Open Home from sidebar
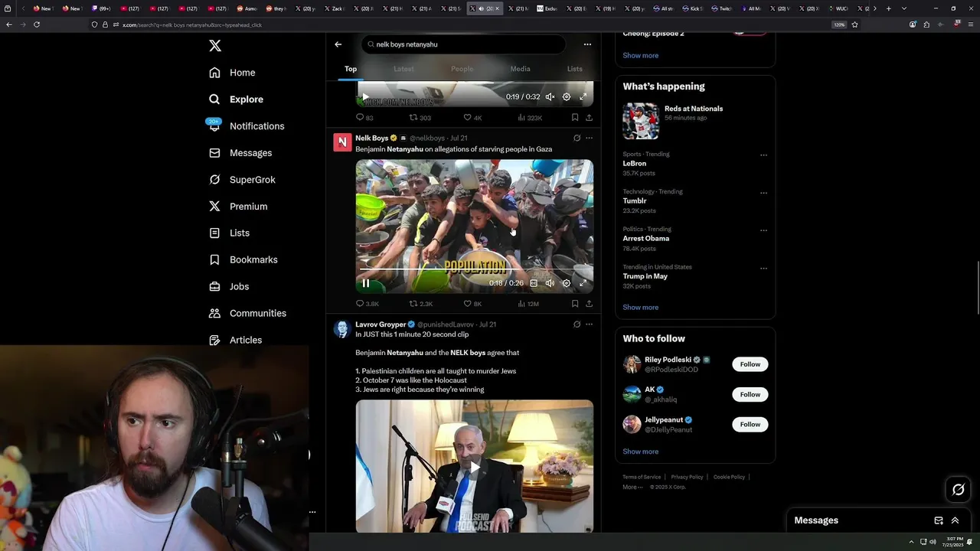This screenshot has width=980, height=551. pyautogui.click(x=232, y=73)
